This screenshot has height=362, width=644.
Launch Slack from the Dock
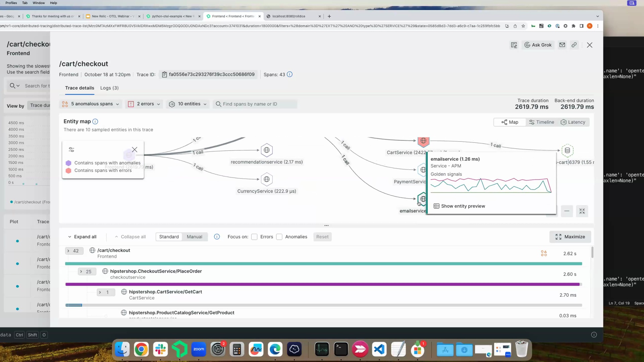(160, 350)
